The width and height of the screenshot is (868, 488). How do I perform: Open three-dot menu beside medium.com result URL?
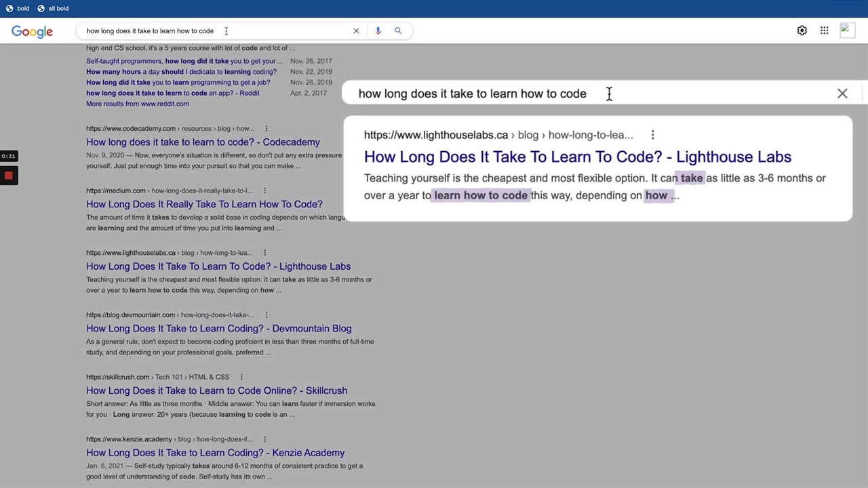click(264, 191)
